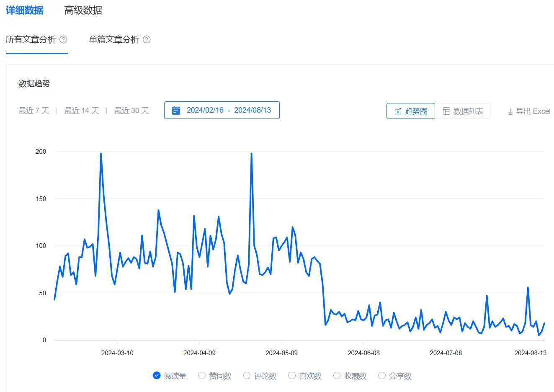This screenshot has width=554, height=392.
Task: Click the 2024-03-10 axis label
Action: (117, 353)
